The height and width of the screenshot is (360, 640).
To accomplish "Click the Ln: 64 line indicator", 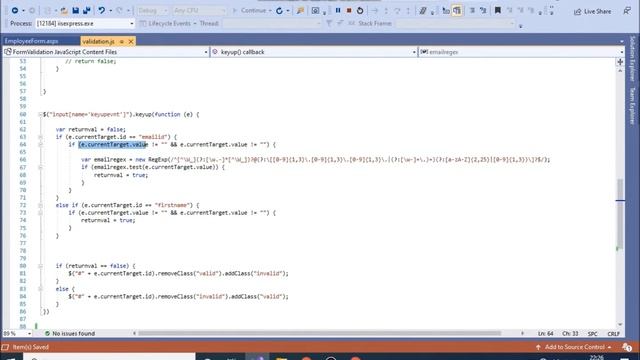I will click(x=546, y=333).
